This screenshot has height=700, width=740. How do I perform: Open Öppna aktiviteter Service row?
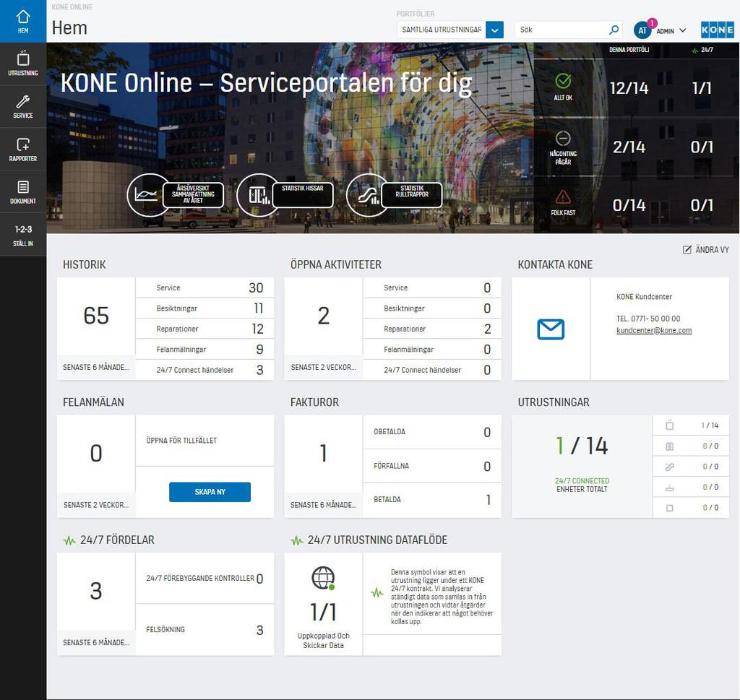pyautogui.click(x=432, y=288)
